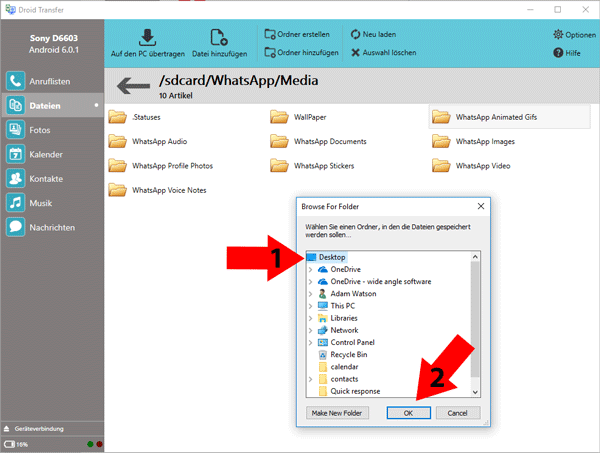Open the WhatsApp Images folder
Screen dimensions: 600x453
pos(473,141)
